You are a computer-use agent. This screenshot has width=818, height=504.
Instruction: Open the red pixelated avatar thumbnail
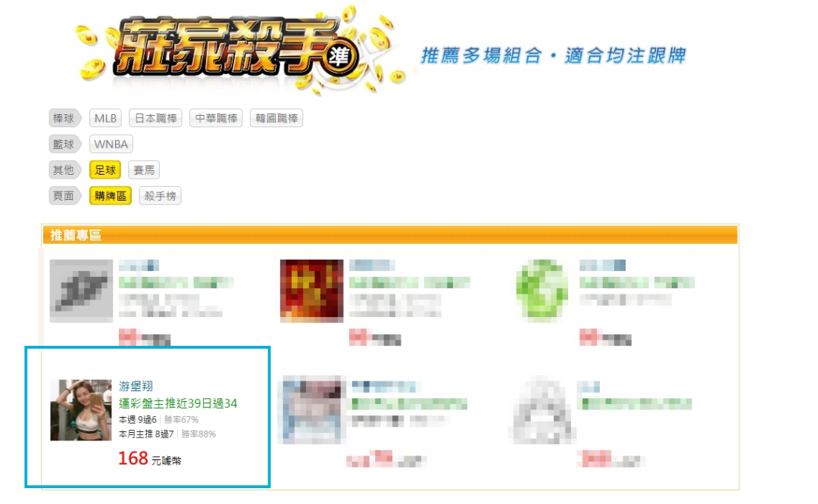pos(311,291)
